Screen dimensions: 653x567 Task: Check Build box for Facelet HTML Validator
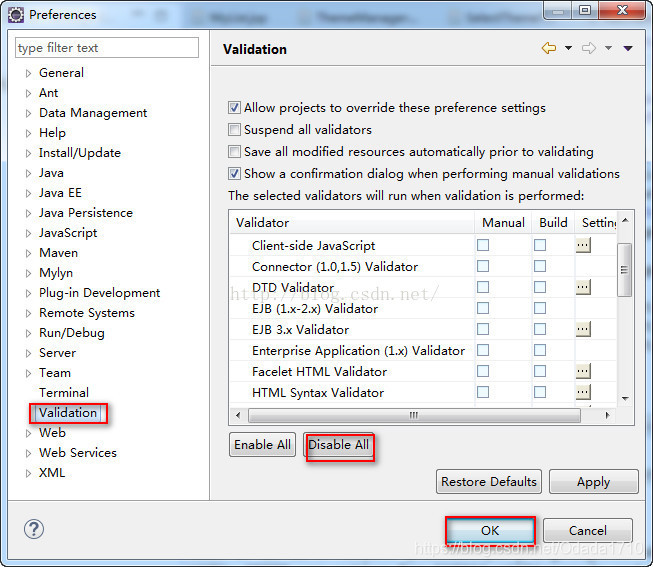540,371
